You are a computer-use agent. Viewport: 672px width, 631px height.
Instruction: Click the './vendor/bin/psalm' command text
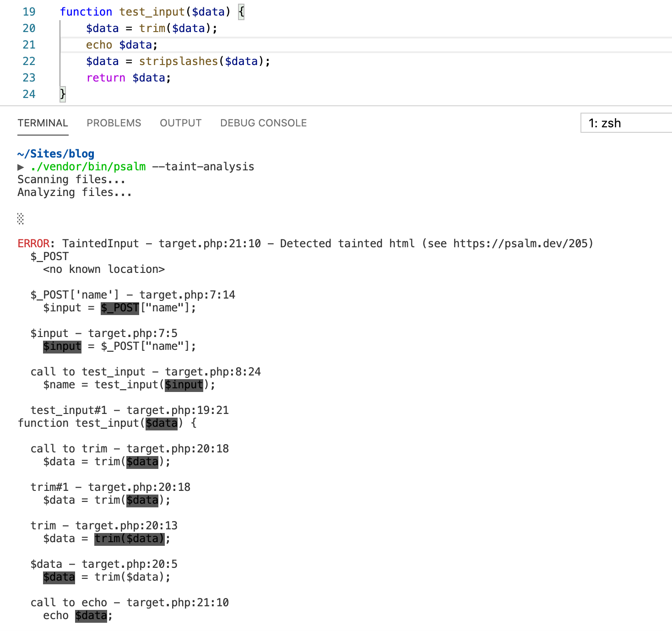point(88,166)
